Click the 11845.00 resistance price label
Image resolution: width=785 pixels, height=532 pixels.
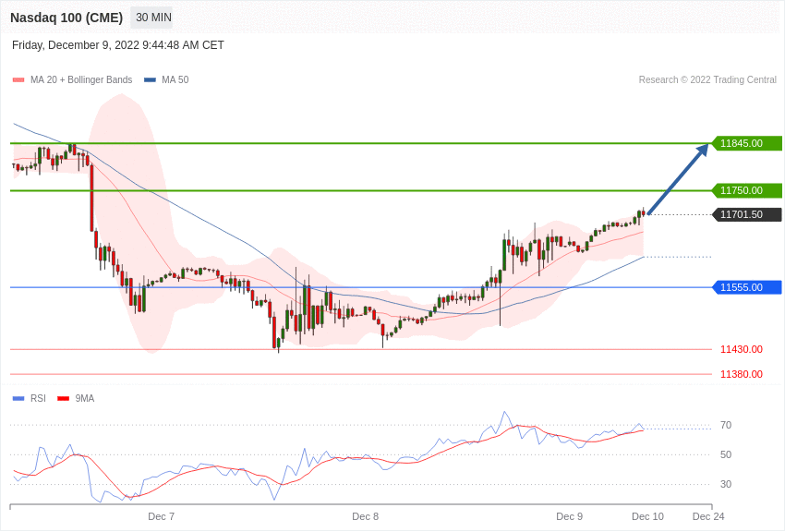(746, 143)
